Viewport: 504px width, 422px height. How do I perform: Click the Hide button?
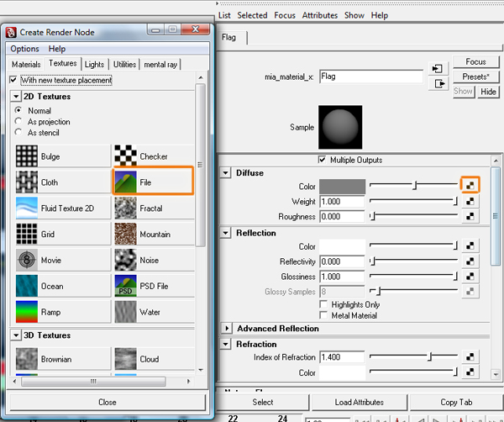pyautogui.click(x=488, y=92)
